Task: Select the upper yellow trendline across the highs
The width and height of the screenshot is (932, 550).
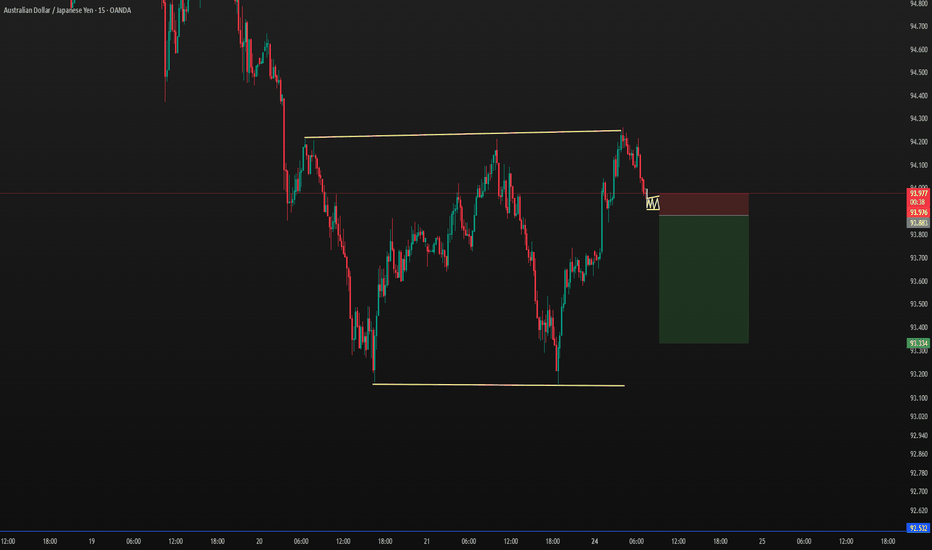Action: click(x=463, y=134)
